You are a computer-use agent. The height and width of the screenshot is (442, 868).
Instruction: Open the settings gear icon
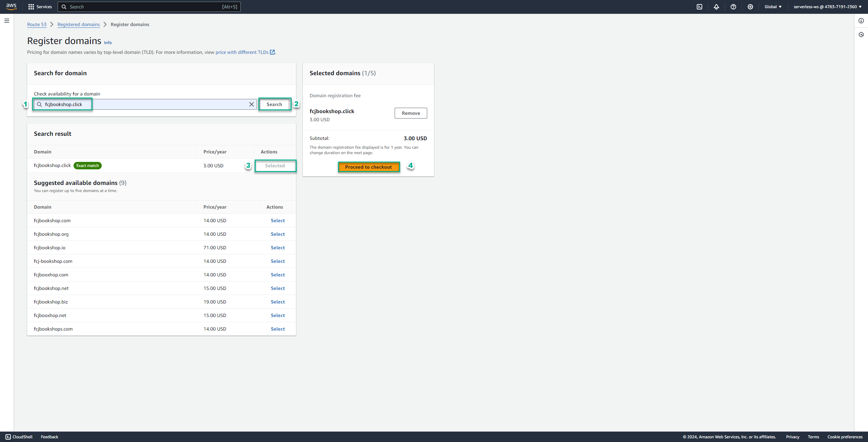(x=750, y=7)
